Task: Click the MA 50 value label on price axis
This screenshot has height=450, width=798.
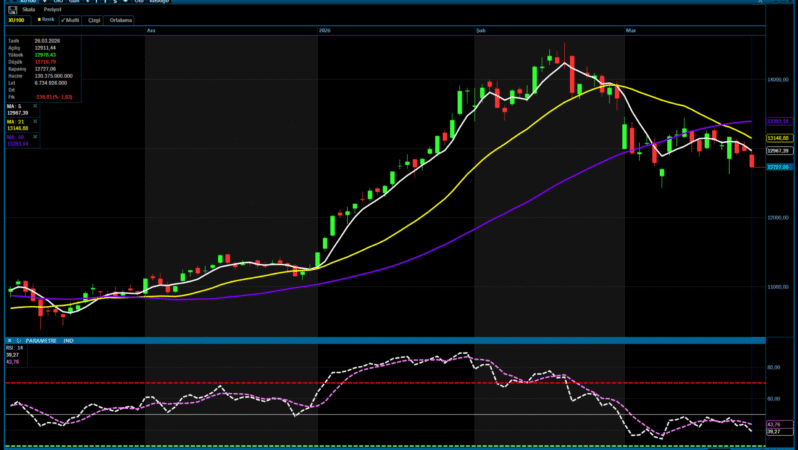Action: [778, 121]
